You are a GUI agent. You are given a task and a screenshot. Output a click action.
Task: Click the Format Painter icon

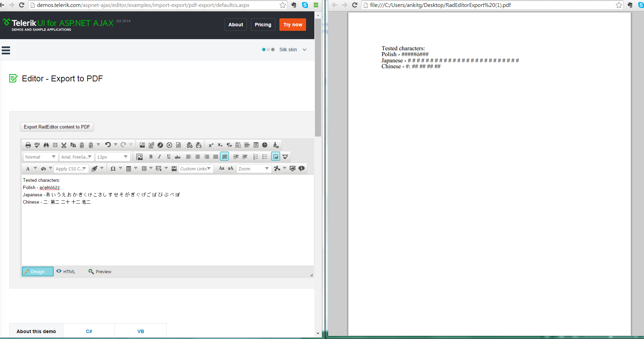[95, 169]
